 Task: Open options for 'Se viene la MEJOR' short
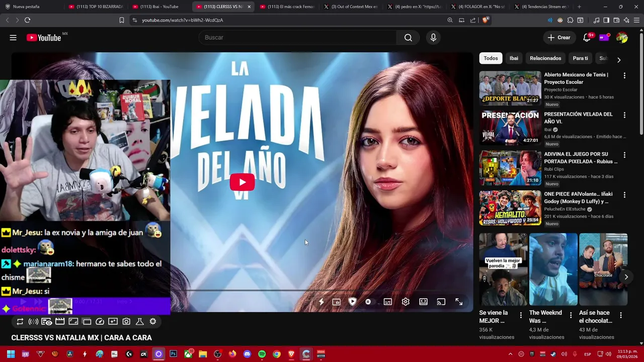coord(521,315)
